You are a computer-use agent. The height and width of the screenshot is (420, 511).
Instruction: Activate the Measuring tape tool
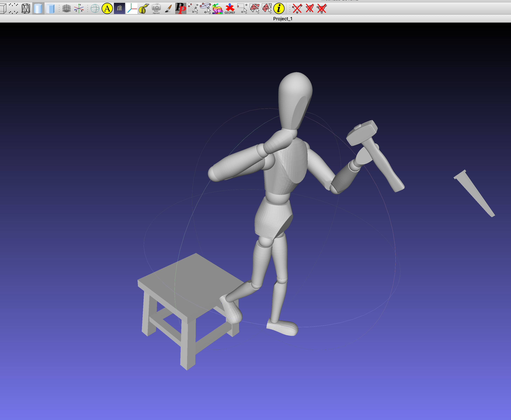coord(144,8)
